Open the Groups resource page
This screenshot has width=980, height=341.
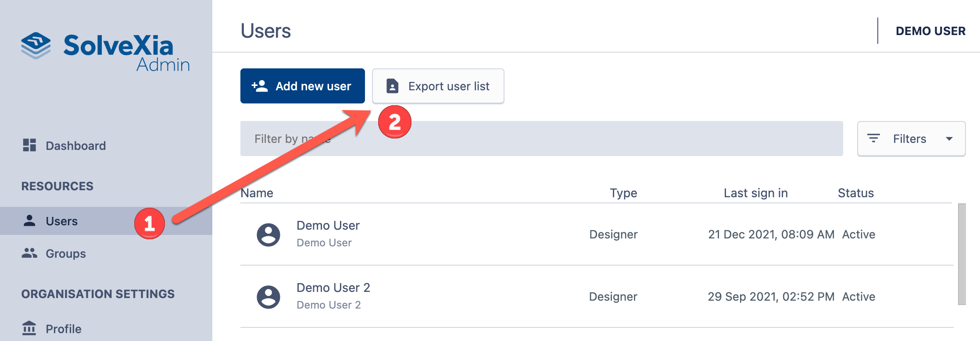(66, 253)
